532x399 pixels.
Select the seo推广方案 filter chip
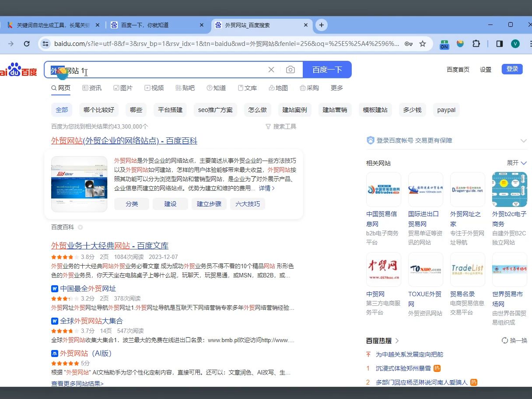tap(215, 110)
